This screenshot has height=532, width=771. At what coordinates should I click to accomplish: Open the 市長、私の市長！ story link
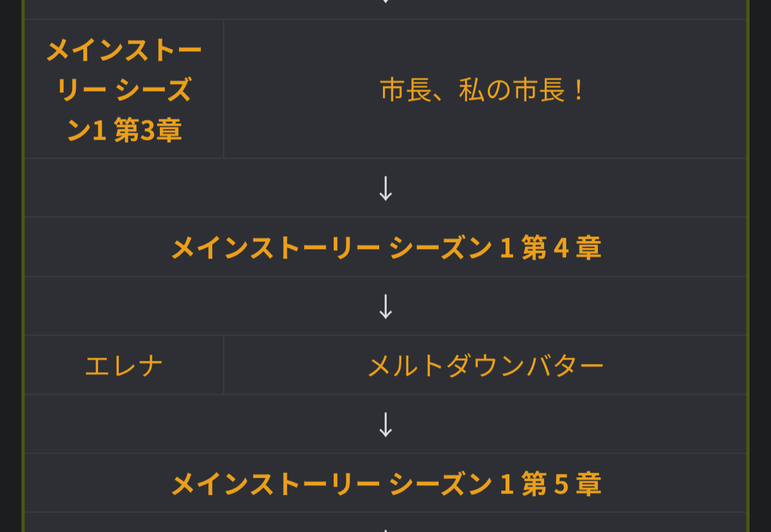point(484,90)
